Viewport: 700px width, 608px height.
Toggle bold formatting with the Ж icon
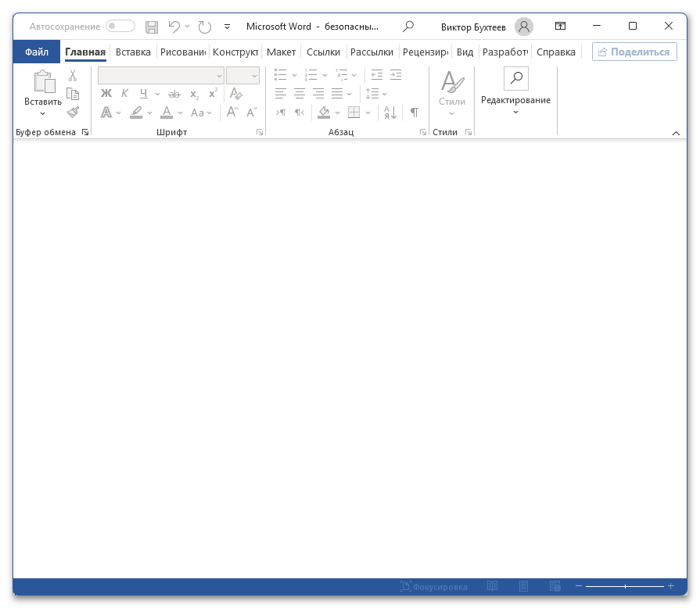(106, 94)
